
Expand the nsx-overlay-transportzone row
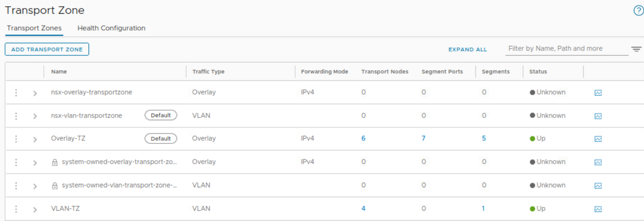pos(35,93)
